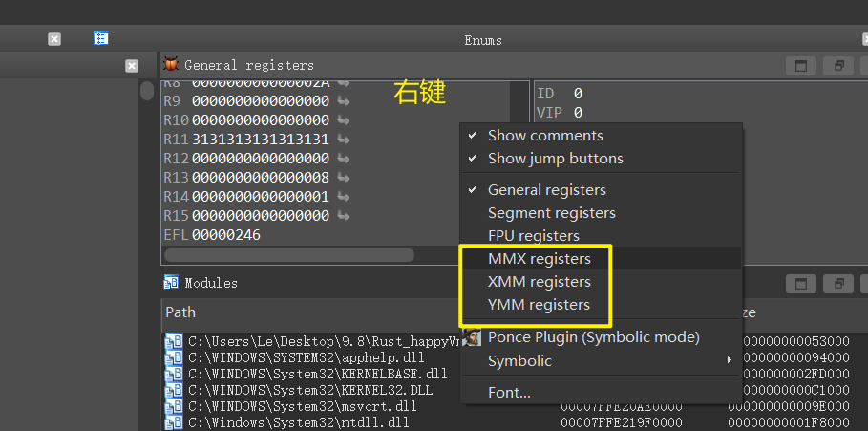Select R11 value 3131313131313131
Screen dimensions: 868x431
pos(261,140)
